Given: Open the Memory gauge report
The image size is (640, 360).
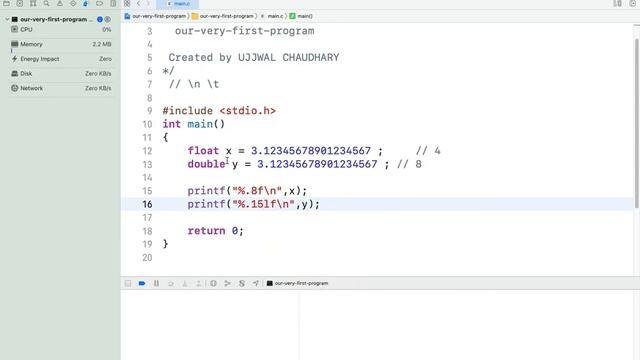Looking at the screenshot, I should coord(60,44).
